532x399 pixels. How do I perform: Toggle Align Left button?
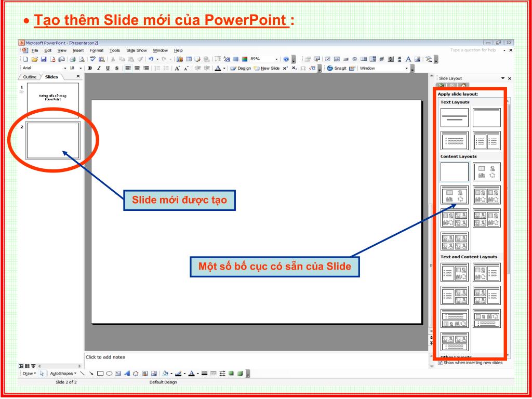pos(128,68)
